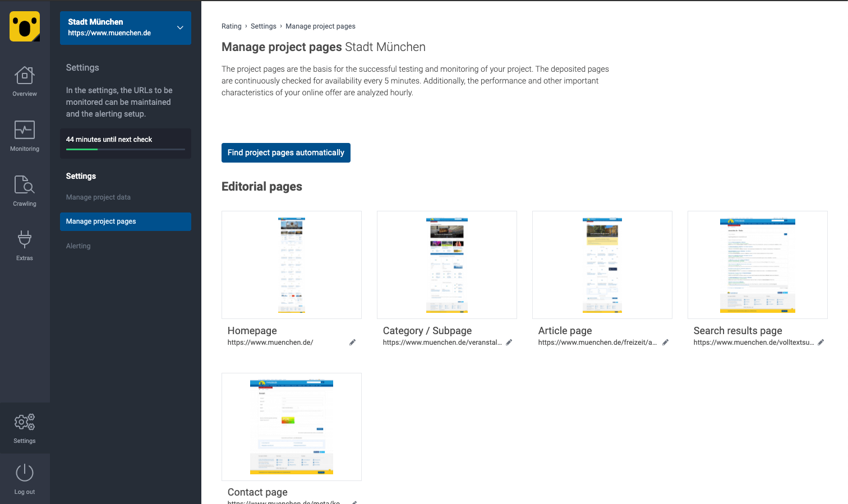Screen dimensions: 848x504
Task: Open the Article page thumbnail
Action: (602, 265)
